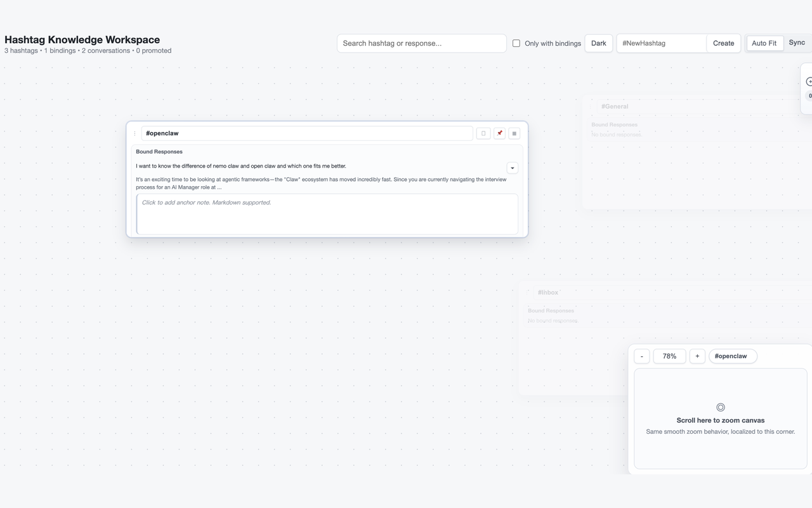Zoom in using the plus control in corner panel
Viewport: 812px width, 508px height.
click(697, 356)
